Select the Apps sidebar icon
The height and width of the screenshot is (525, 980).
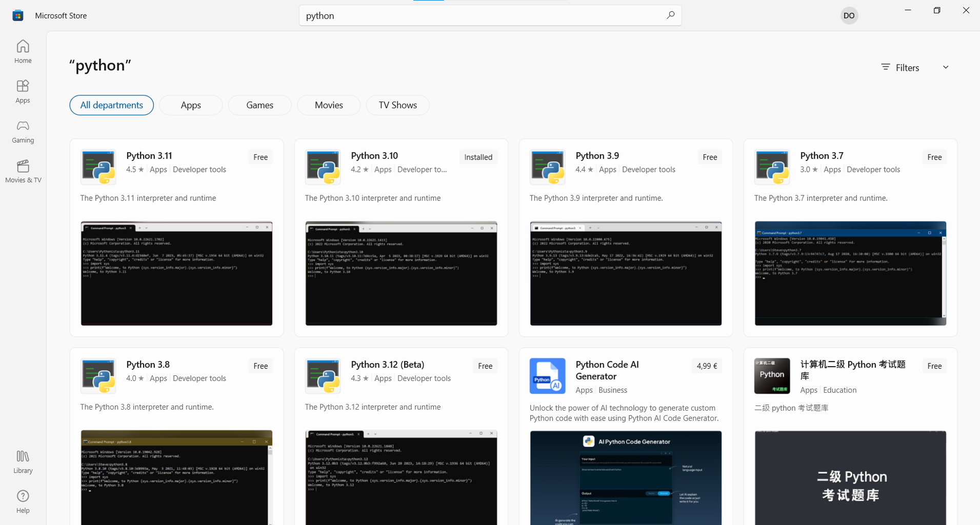point(23,91)
